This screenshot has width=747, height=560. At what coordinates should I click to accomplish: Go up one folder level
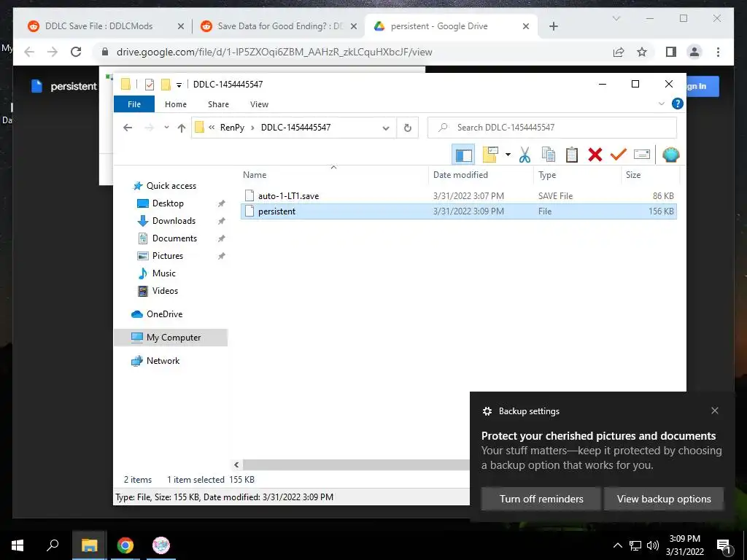coord(181,128)
